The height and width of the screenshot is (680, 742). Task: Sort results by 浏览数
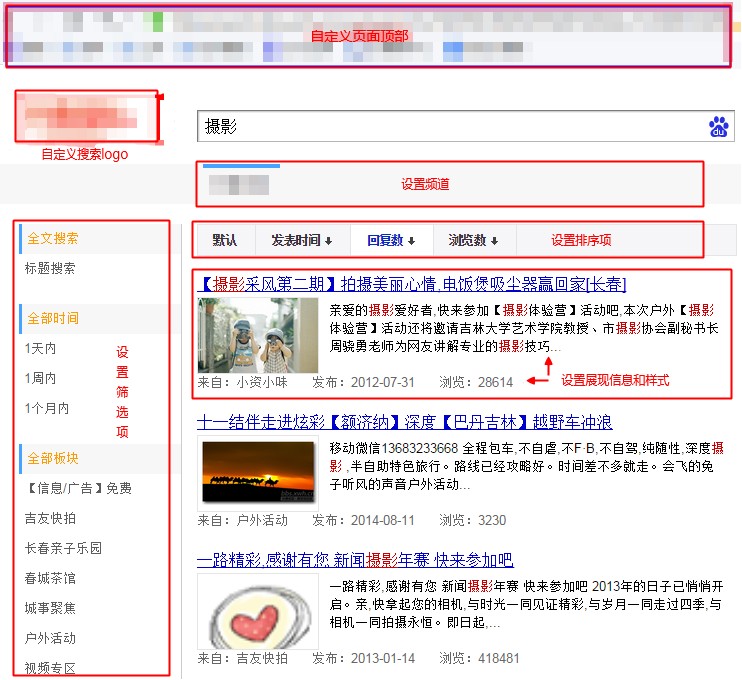click(473, 240)
